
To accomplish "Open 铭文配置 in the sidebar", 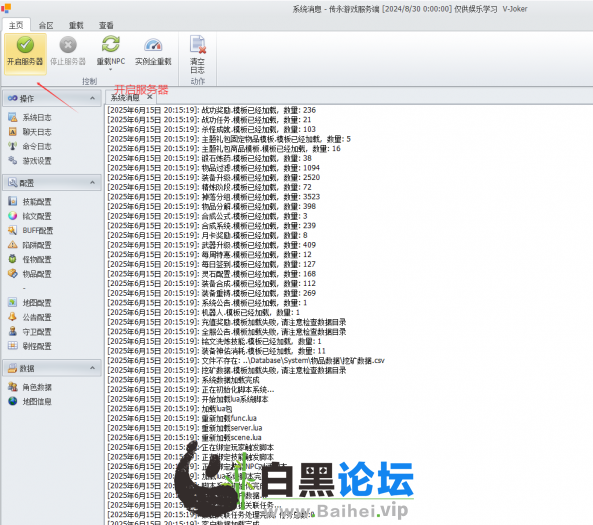I will point(29,216).
